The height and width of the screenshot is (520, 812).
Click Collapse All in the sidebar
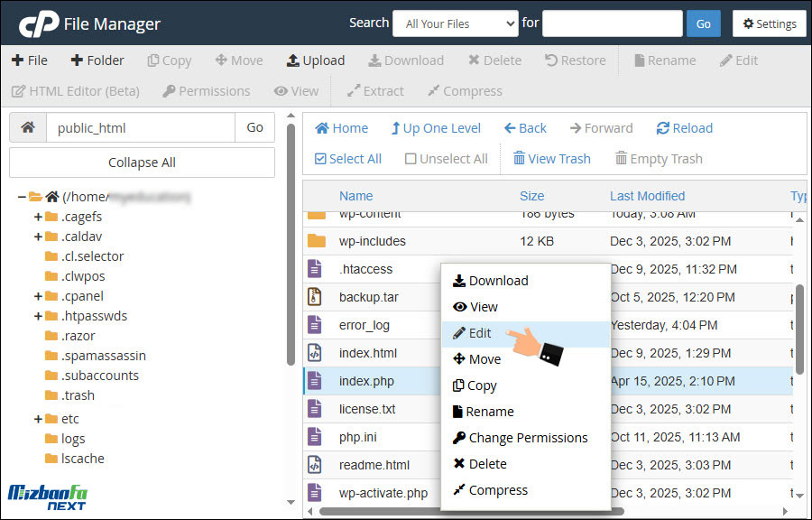tap(142, 162)
